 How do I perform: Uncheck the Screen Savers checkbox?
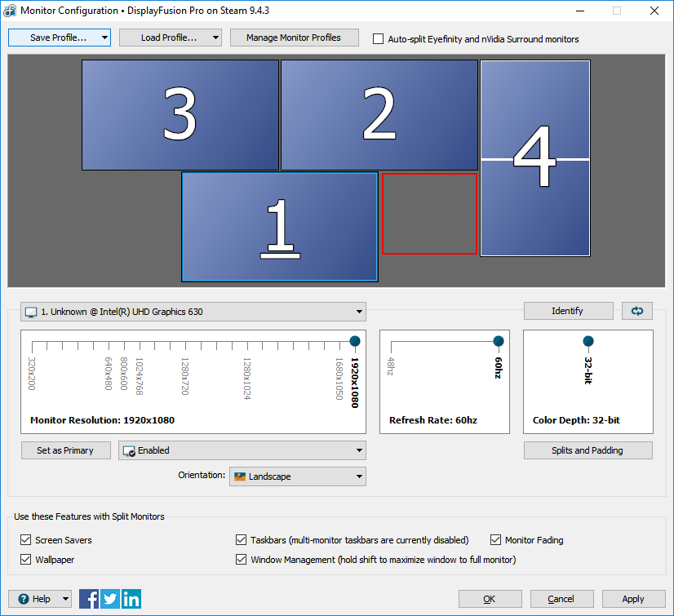[x=25, y=540]
